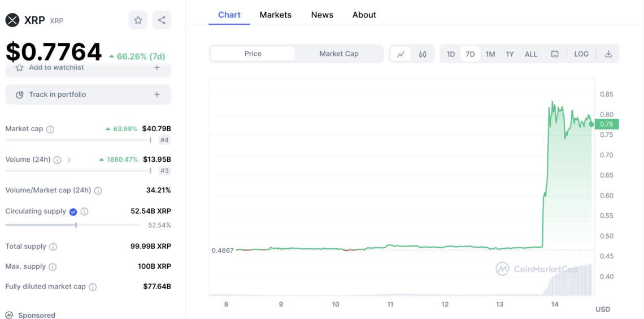
Task: Click the plus on Track in portfolio
Action: tap(157, 94)
